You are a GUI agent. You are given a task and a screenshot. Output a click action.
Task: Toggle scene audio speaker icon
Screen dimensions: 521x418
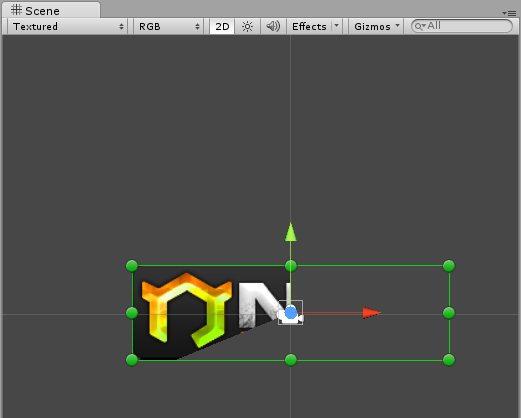pyautogui.click(x=273, y=26)
